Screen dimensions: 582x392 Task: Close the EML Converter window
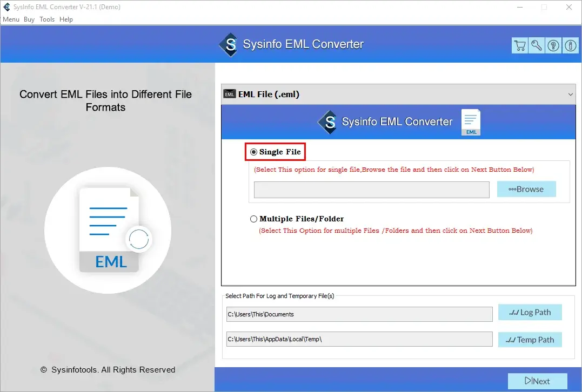[x=568, y=7]
